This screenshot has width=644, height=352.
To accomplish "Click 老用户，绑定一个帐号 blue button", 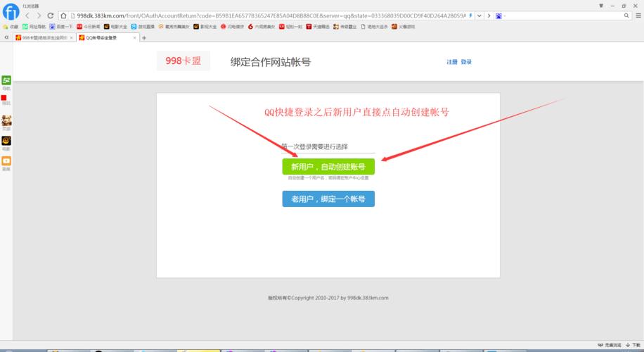I will [328, 199].
